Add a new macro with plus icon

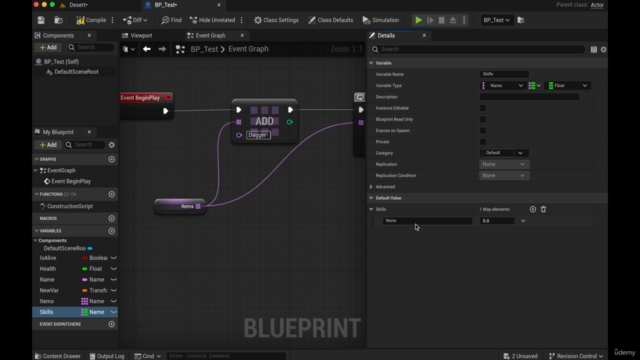(111, 218)
